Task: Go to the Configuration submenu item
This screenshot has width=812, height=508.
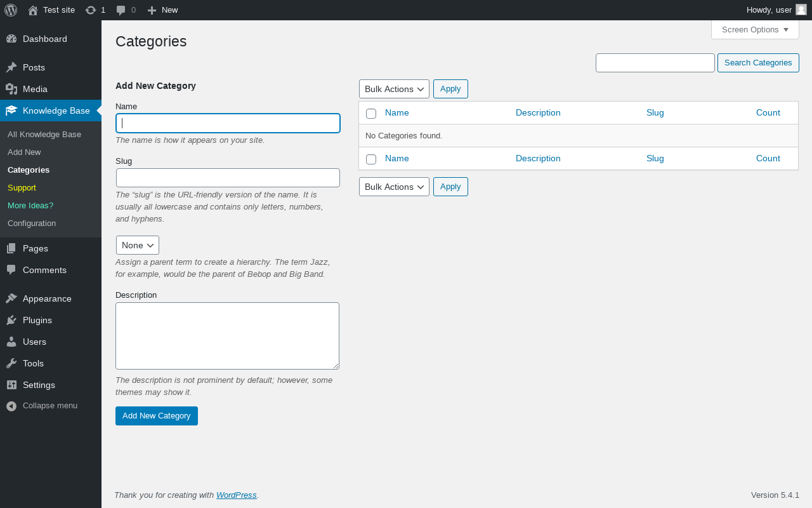Action: tap(32, 224)
